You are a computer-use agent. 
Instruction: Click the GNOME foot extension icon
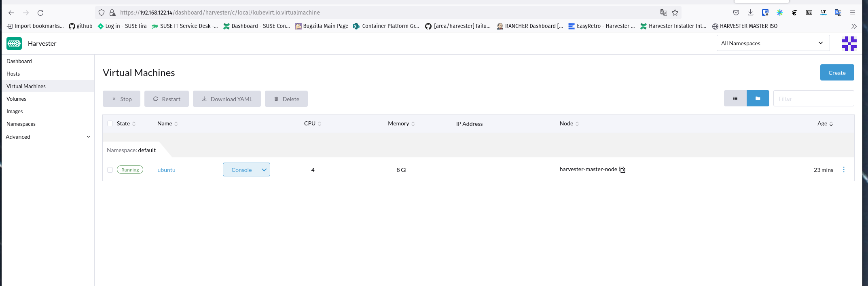[x=794, y=13]
